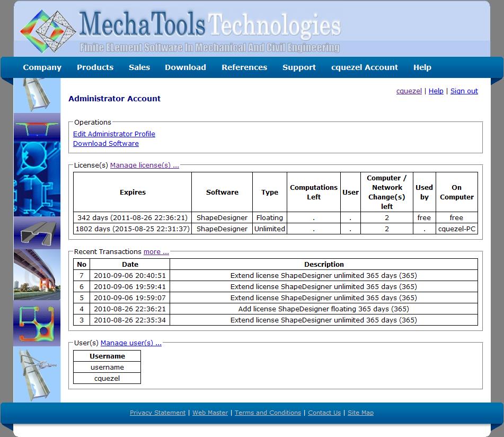This screenshot has height=437, width=504.
Task: Open the Sales menu
Action: 139,67
